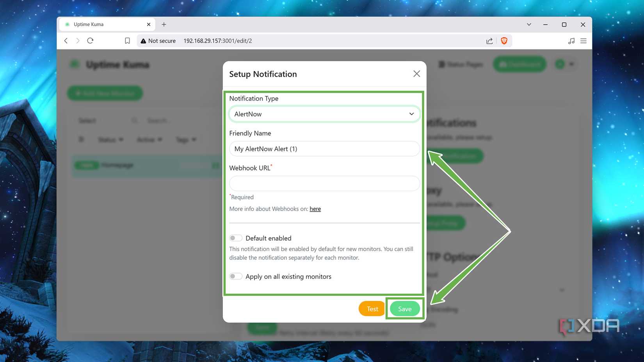
Task: Click the orange Test button
Action: pos(372,309)
